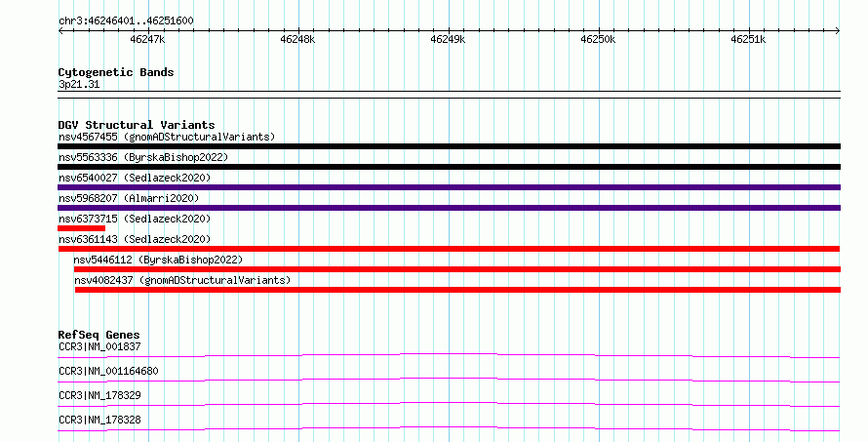The width and height of the screenshot is (868, 442).
Task: Click the 46250k ruler tick label
Action: pos(598,39)
